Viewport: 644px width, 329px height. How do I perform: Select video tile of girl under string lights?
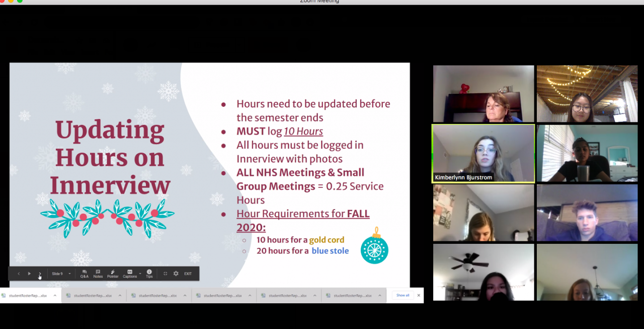coord(587,94)
